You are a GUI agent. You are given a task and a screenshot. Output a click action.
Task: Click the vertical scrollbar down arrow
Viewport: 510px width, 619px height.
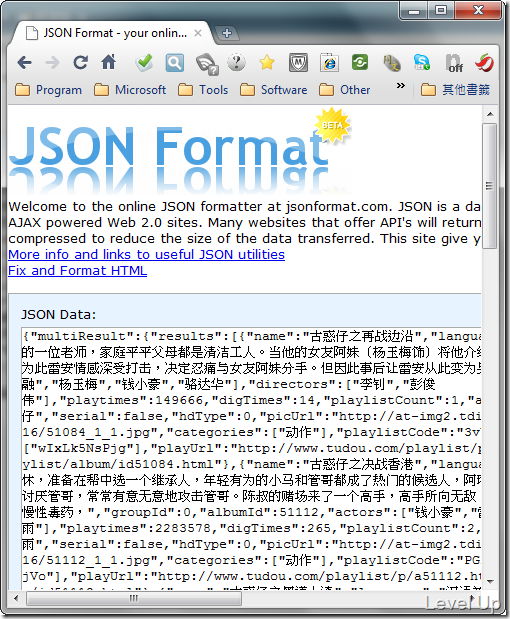tap(490, 582)
